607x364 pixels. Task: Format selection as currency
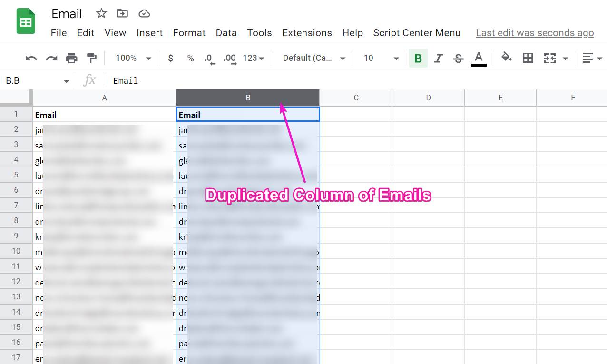point(170,58)
